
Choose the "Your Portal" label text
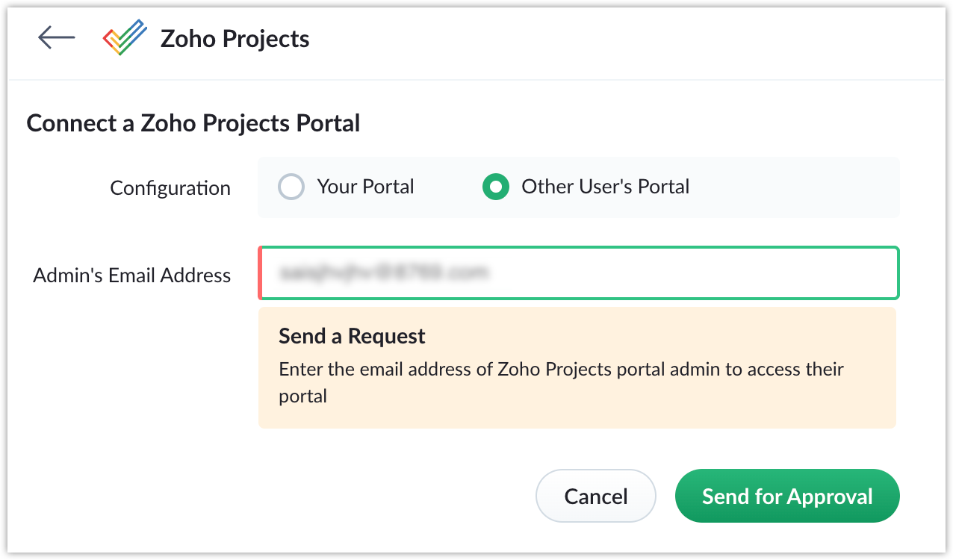[x=365, y=186]
